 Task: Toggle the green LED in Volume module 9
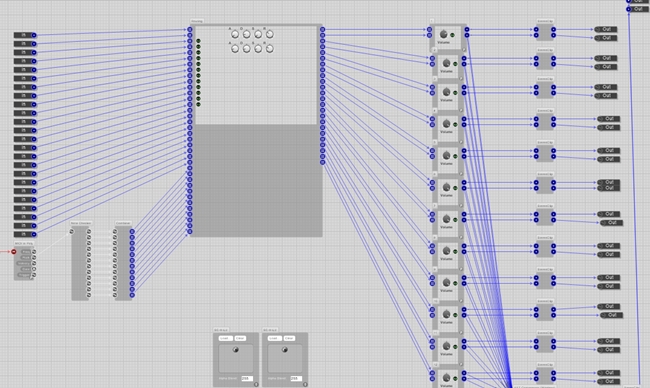[x=455, y=284]
